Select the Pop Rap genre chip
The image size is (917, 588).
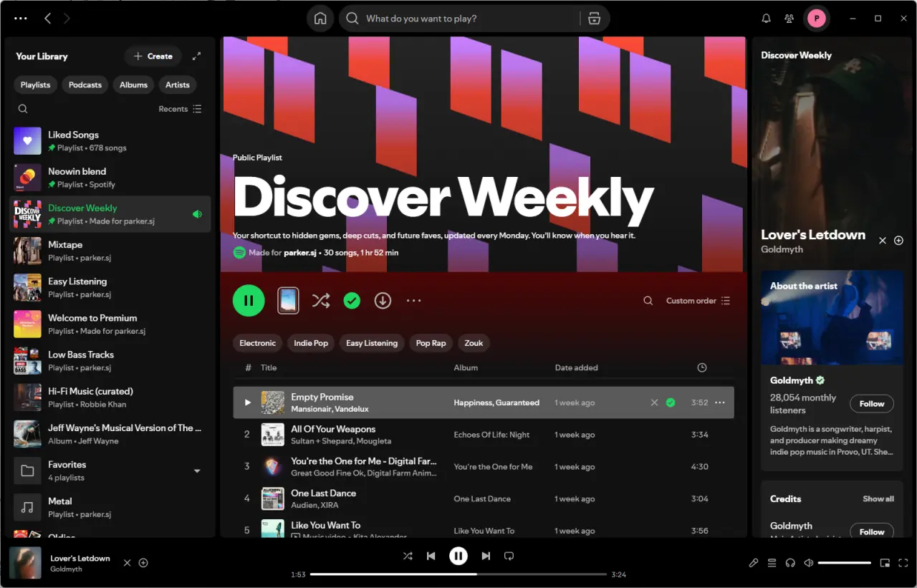(431, 343)
